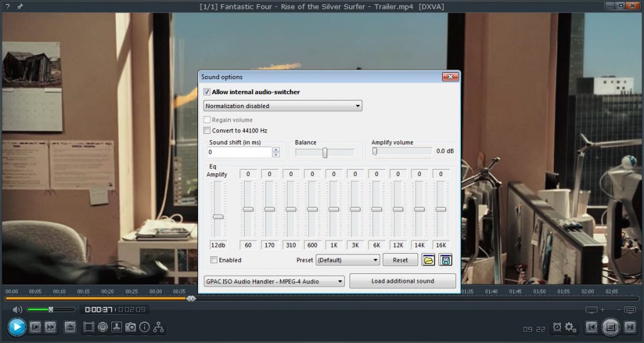This screenshot has height=343, width=644.
Task: Click the 14K equalizer band slider
Action: tap(419, 209)
